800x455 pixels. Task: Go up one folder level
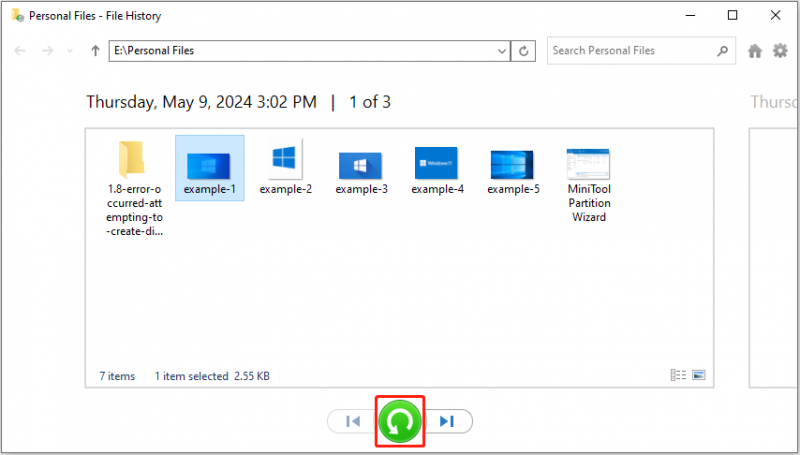click(x=95, y=50)
